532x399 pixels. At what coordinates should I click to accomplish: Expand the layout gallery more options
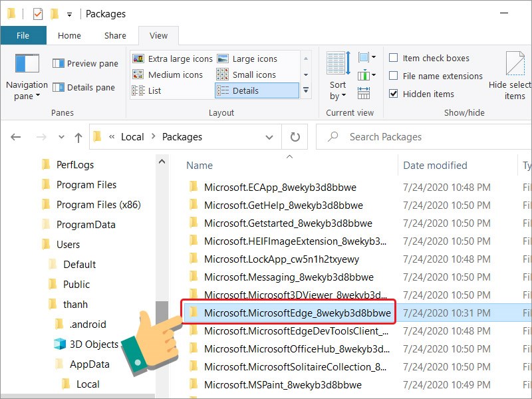tap(306, 90)
